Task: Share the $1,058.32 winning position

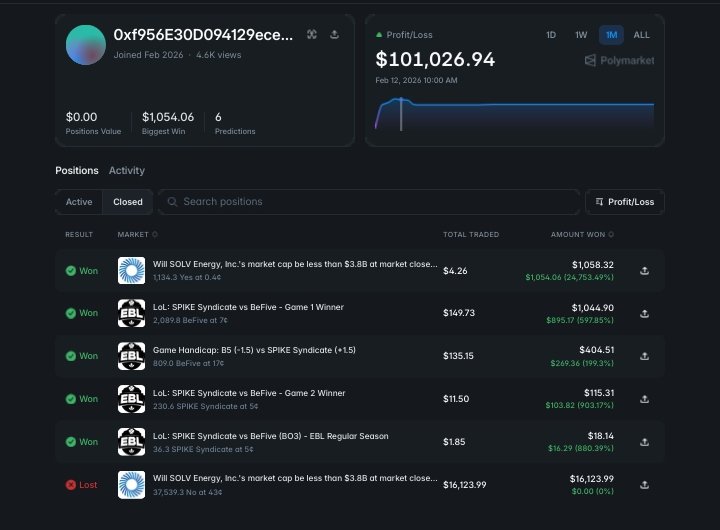Action: click(x=644, y=271)
